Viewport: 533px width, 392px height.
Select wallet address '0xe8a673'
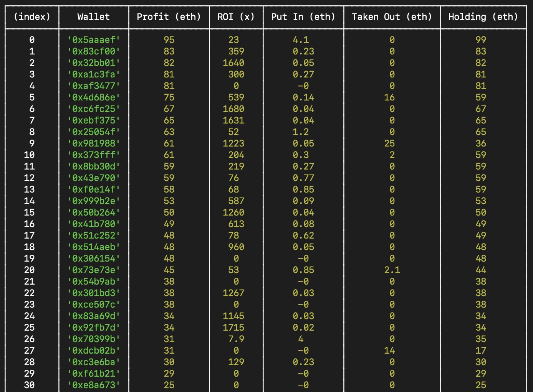click(94, 385)
